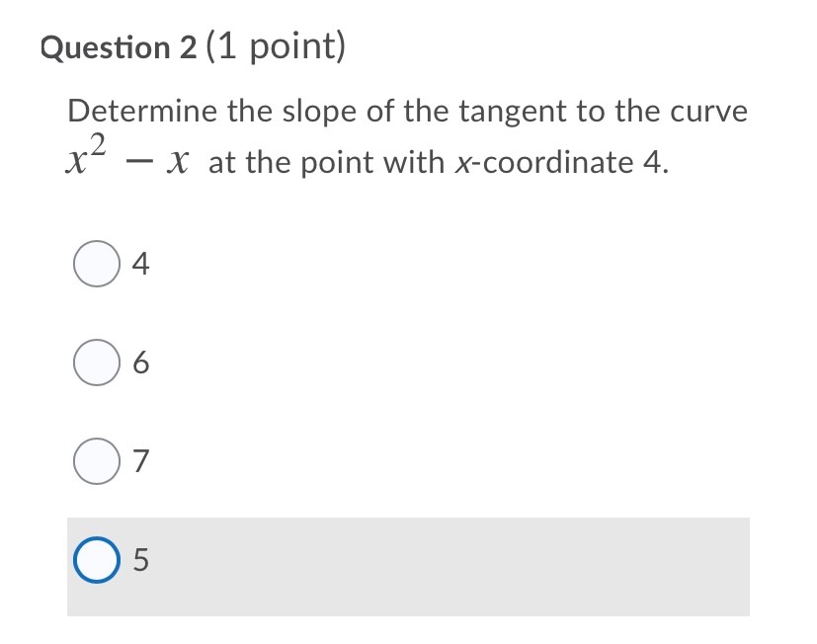This screenshot has height=644, width=817.
Task: Click the answer label showing 6
Action: coord(140,363)
